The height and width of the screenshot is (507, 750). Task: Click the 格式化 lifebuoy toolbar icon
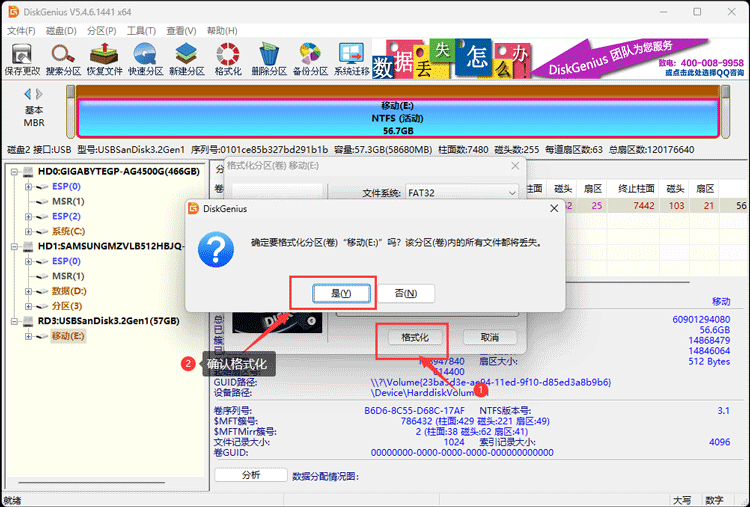[228, 59]
